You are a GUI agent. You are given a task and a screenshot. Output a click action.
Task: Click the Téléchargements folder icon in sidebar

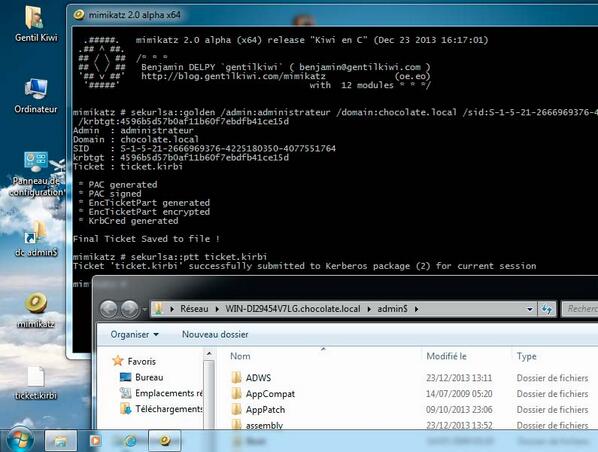click(125, 409)
